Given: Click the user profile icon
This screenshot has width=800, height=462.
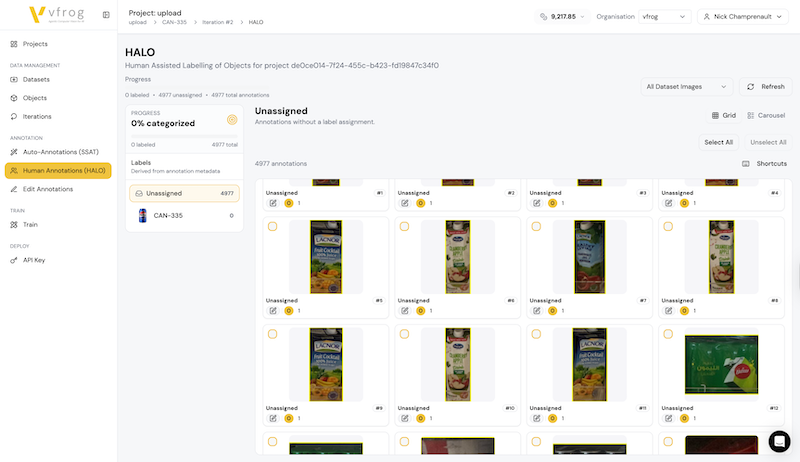Looking at the screenshot, I should click(x=707, y=17).
